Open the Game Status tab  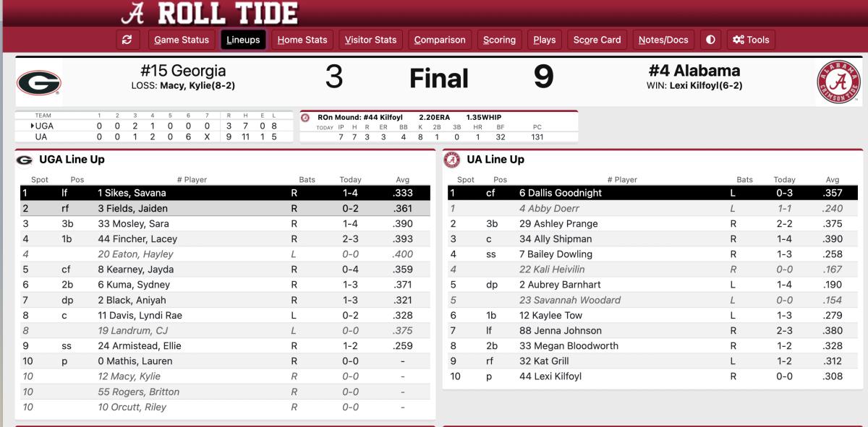pyautogui.click(x=181, y=40)
